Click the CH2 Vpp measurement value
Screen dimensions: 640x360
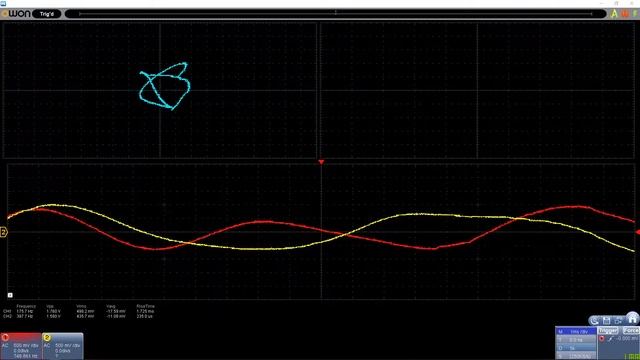(53, 316)
